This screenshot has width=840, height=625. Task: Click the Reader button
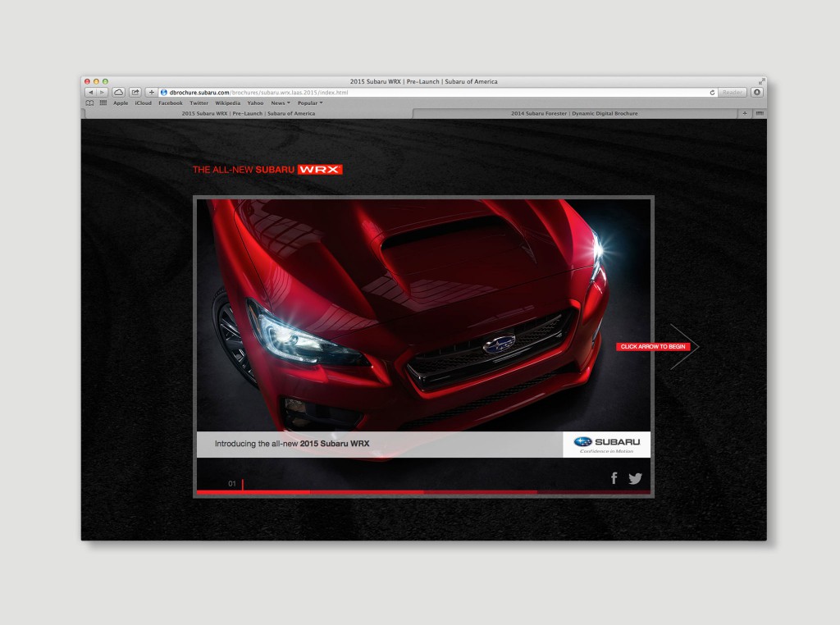[733, 93]
